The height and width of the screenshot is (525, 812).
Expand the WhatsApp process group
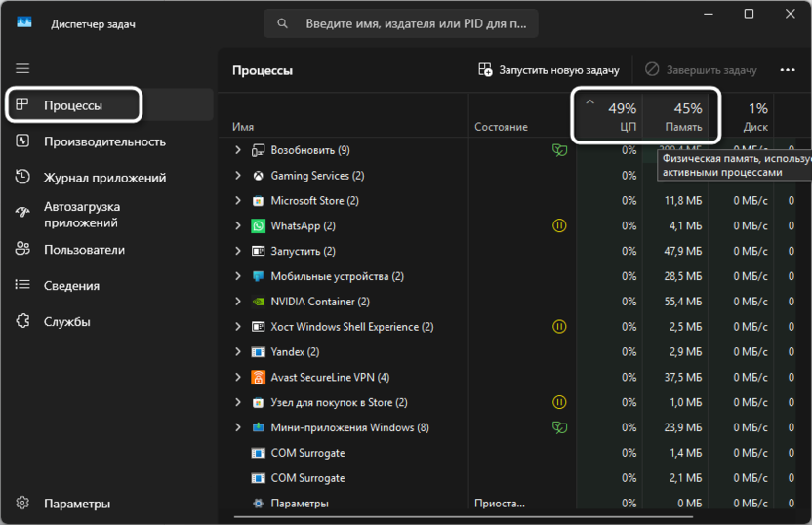[x=238, y=226]
